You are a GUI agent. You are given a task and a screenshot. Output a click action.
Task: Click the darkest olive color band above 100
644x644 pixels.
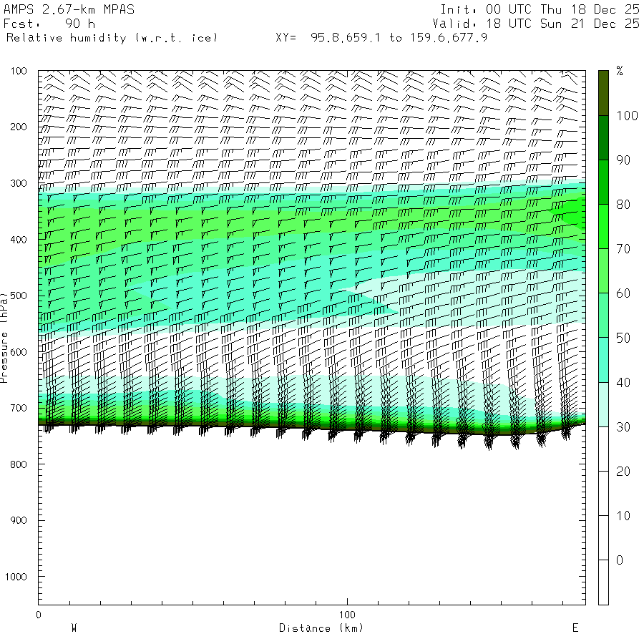click(603, 92)
